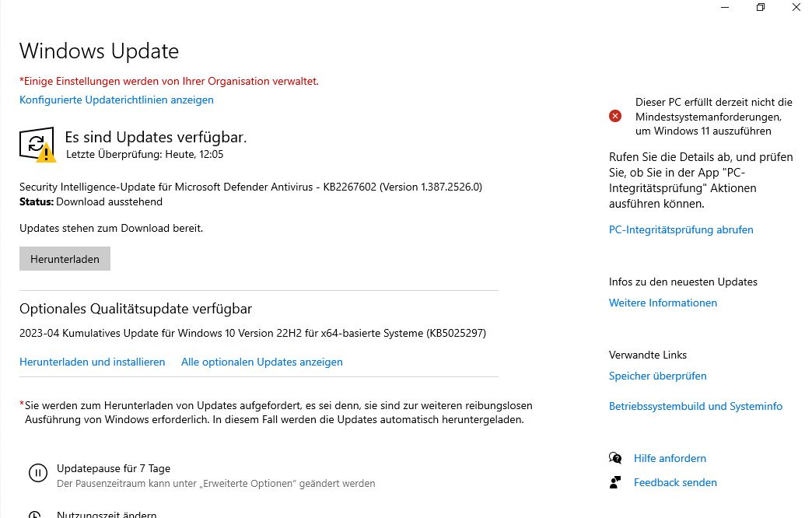
Task: Click the Es sind Updates verfügbar text
Action: [x=156, y=137]
